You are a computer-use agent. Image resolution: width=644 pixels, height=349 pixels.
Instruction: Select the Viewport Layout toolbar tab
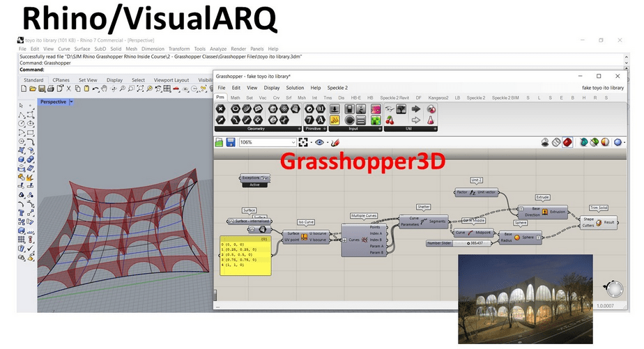(x=171, y=80)
